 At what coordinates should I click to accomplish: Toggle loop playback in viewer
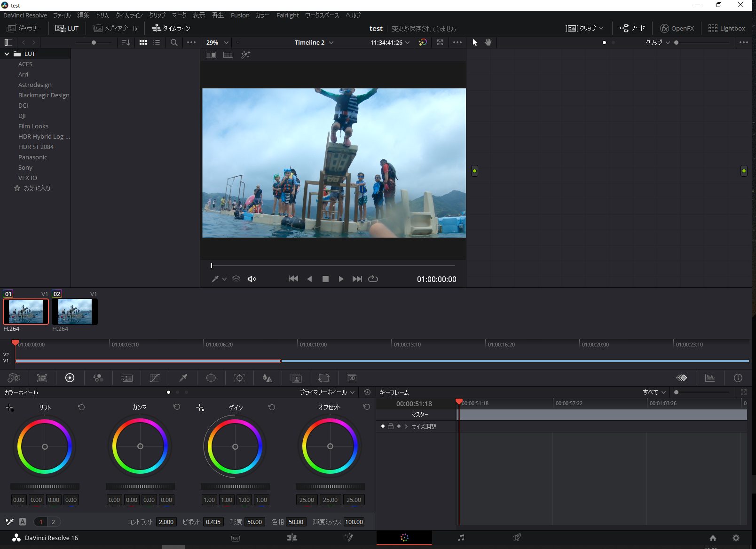(373, 279)
